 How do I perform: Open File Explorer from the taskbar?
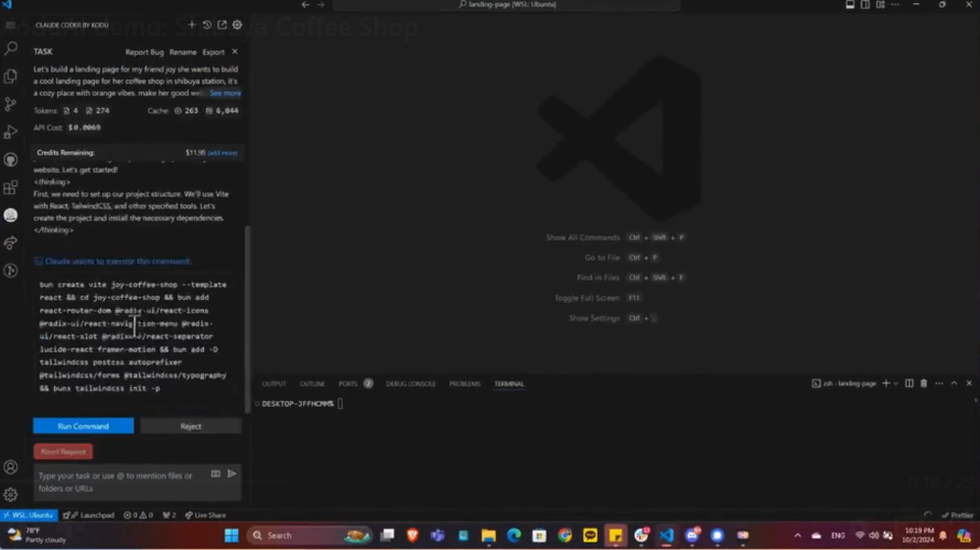[x=489, y=535]
